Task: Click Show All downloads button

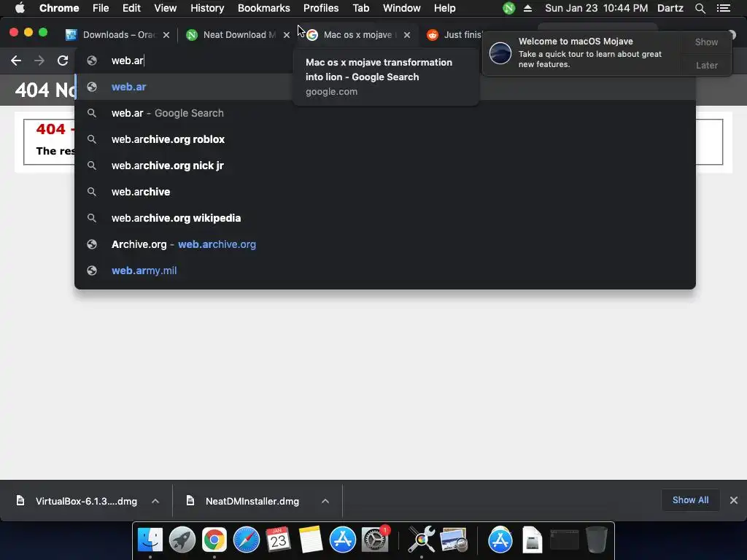Action: 690,500
